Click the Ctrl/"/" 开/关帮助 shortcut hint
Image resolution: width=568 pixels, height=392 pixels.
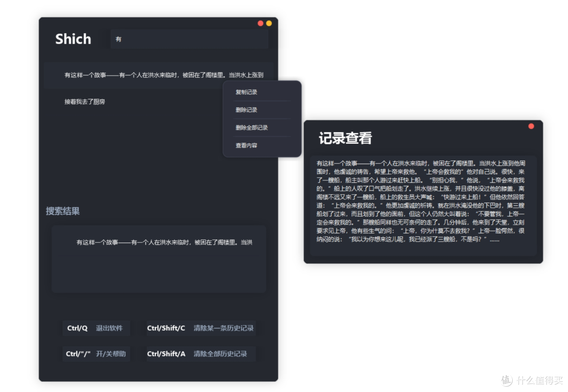(x=96, y=354)
